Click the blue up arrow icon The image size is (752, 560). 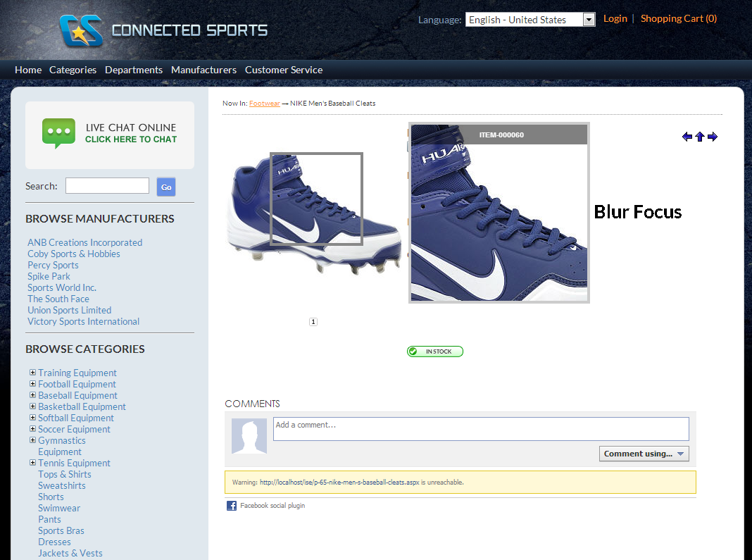[x=700, y=137]
